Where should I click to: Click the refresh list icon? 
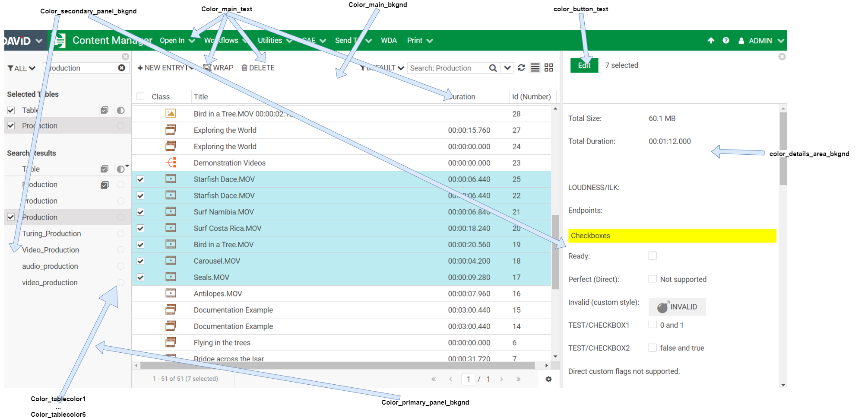[x=521, y=68]
